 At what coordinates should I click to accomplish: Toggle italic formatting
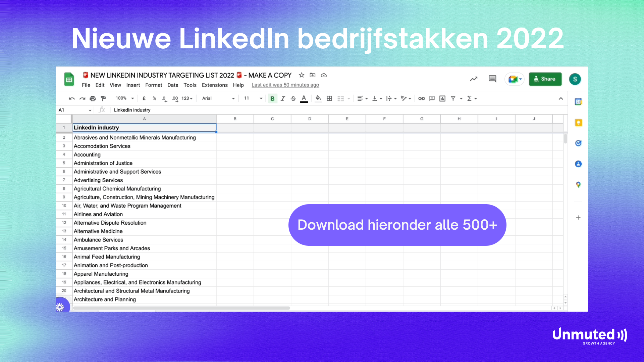pos(283,98)
